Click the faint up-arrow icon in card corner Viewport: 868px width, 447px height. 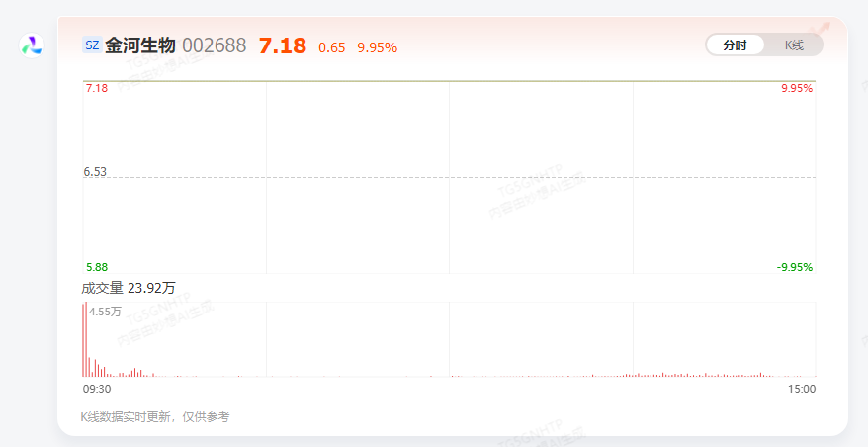pyautogui.click(x=822, y=30)
